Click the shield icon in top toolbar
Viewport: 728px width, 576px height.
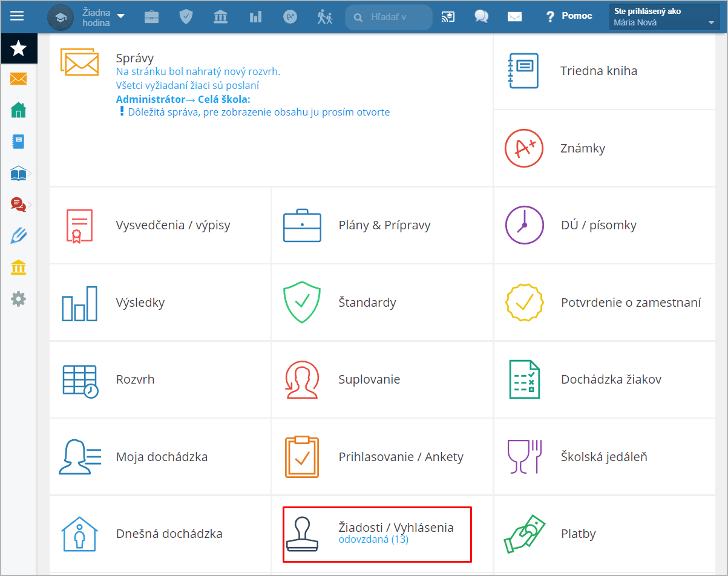coord(186,17)
